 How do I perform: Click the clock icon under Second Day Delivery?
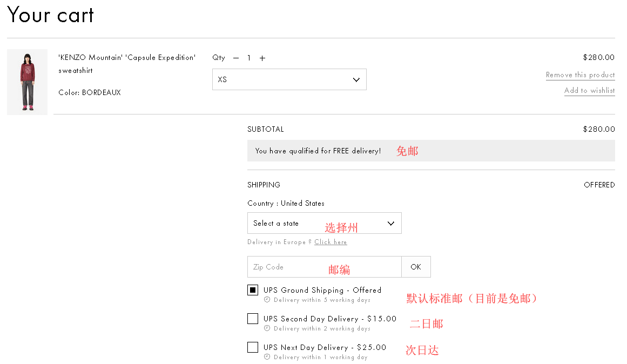[267, 328]
